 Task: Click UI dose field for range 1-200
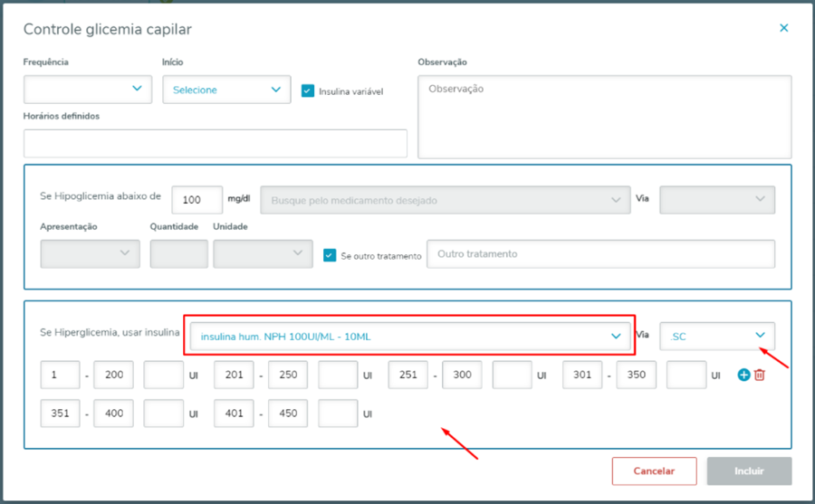(164, 375)
